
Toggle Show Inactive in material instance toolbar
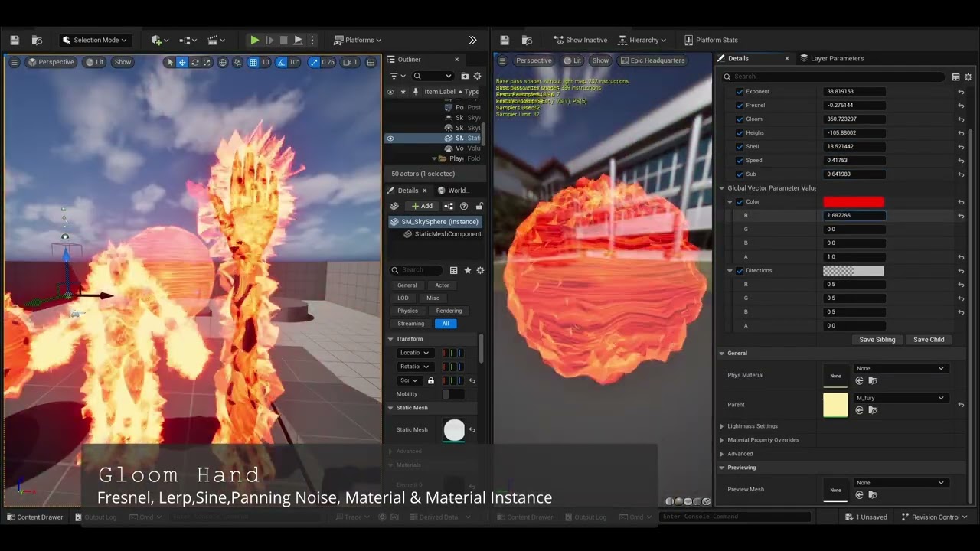pos(580,40)
